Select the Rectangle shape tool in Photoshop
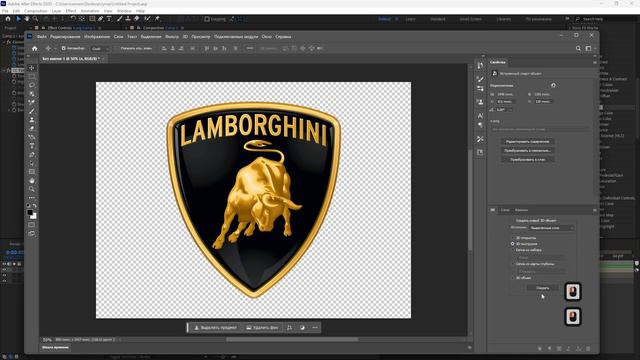 click(x=32, y=172)
